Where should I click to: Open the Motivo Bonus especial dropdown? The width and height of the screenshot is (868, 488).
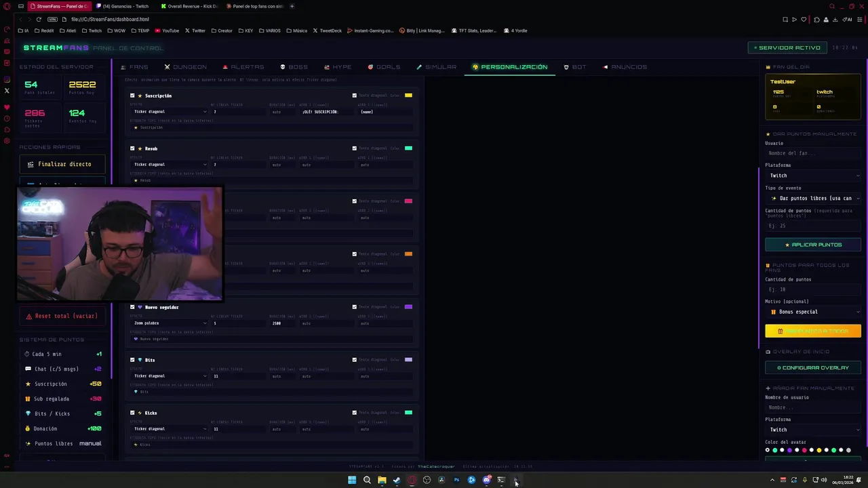coord(813,312)
